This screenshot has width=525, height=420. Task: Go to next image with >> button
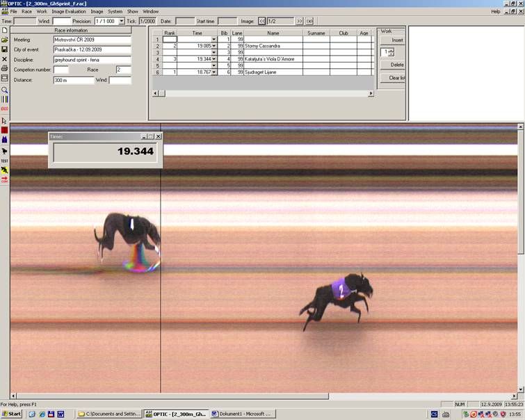click(299, 21)
